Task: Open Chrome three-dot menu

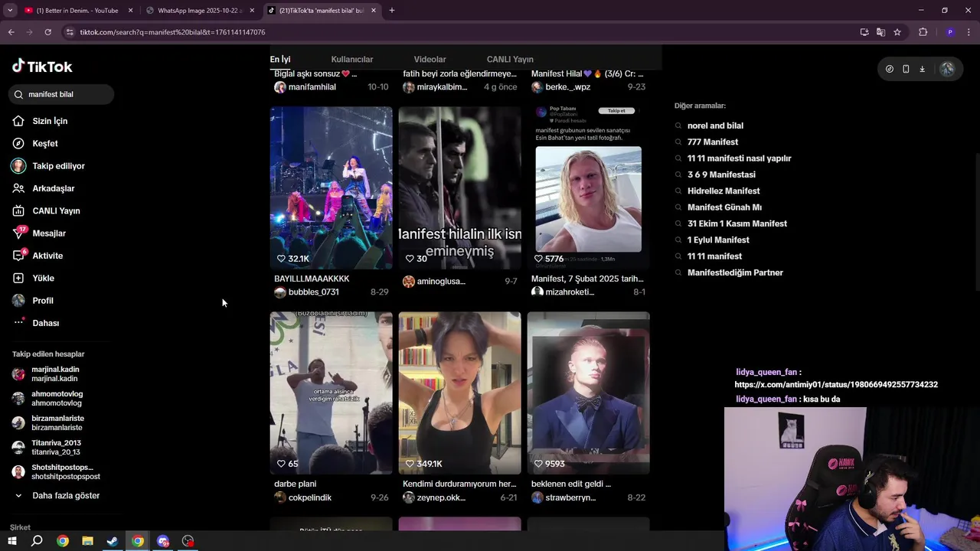Action: [x=968, y=32]
